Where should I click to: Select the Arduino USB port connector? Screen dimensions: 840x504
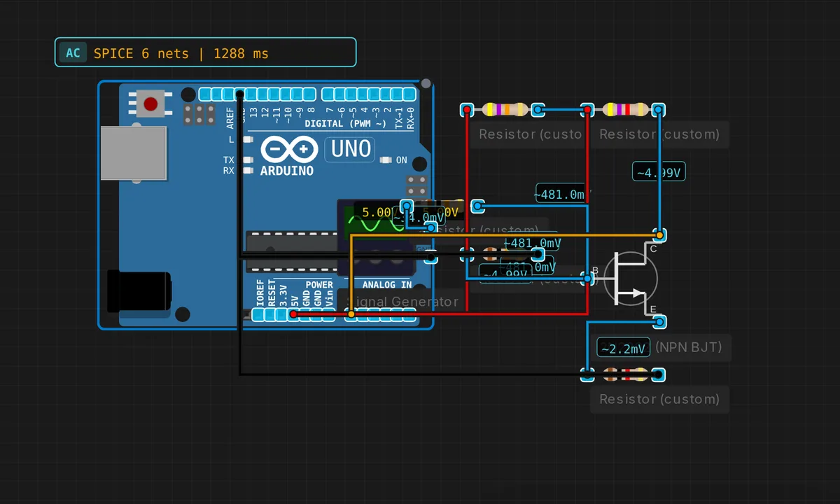click(133, 153)
